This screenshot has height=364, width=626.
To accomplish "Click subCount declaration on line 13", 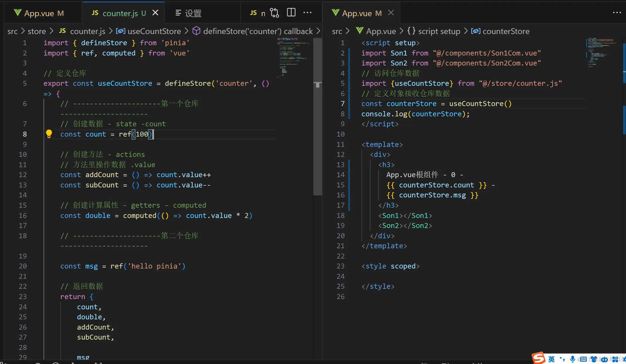I will tap(102, 185).
